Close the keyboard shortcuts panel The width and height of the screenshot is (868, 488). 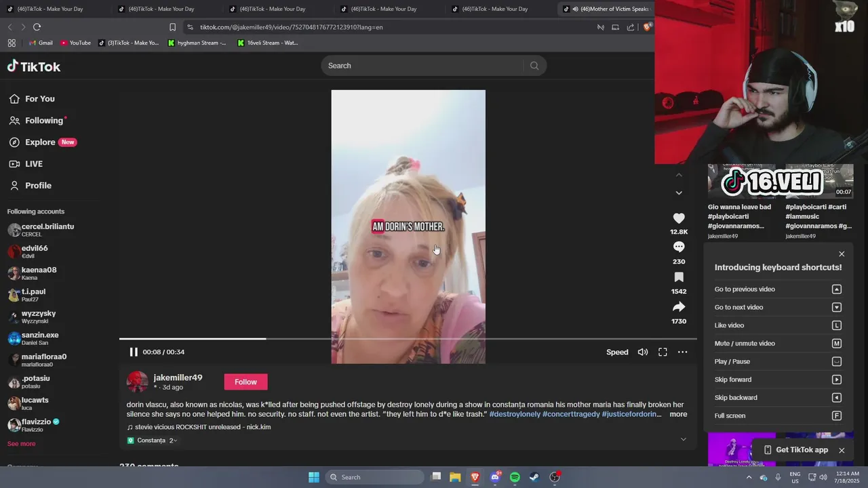click(842, 254)
